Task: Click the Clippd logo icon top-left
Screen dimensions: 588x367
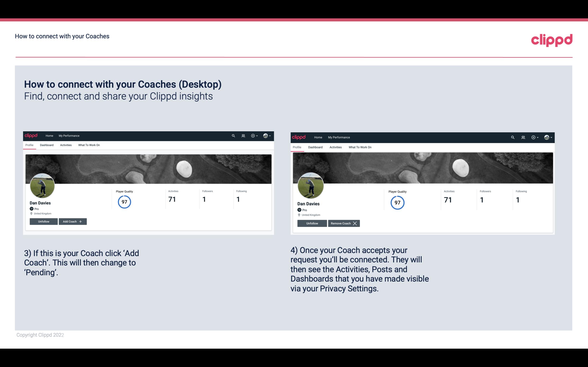Action: point(32,135)
